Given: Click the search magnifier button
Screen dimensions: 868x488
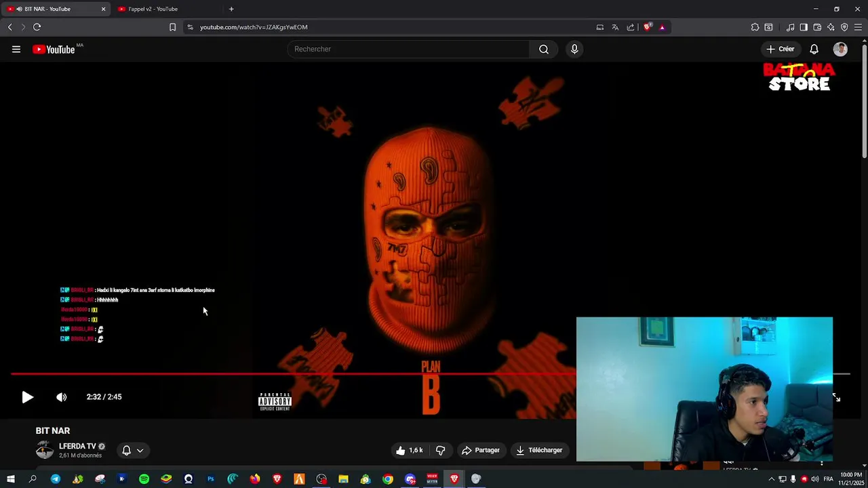Looking at the screenshot, I should point(544,49).
